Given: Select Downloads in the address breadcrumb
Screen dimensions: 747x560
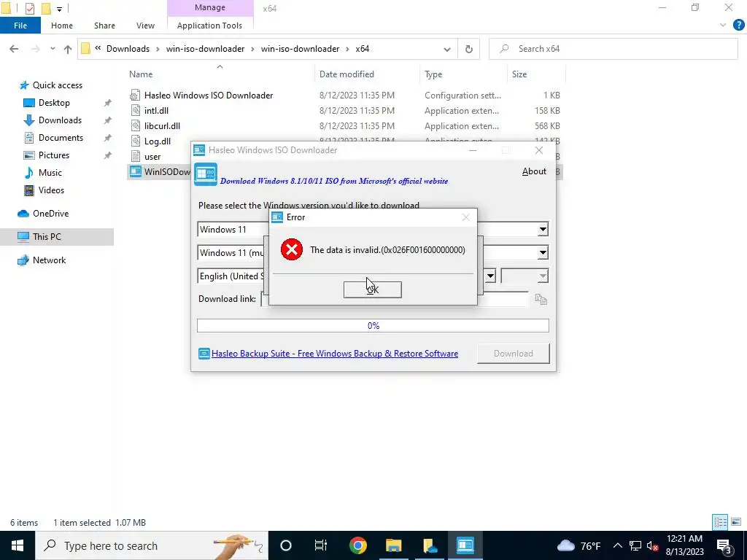Looking at the screenshot, I should coord(128,49).
